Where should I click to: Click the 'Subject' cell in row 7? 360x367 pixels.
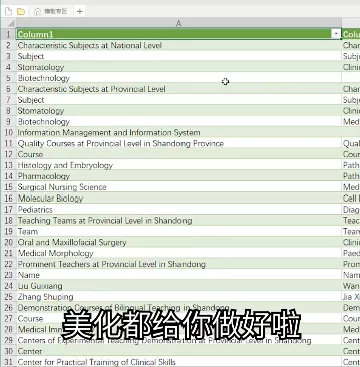click(x=179, y=100)
